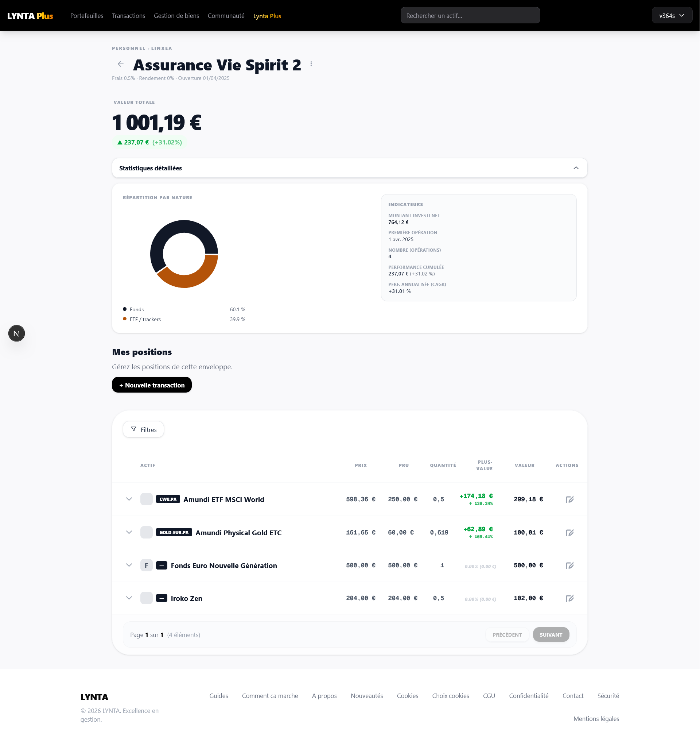Click the Amundi ETF MSCI World logo placeholder
The width and height of the screenshot is (700, 745).
pyautogui.click(x=147, y=499)
